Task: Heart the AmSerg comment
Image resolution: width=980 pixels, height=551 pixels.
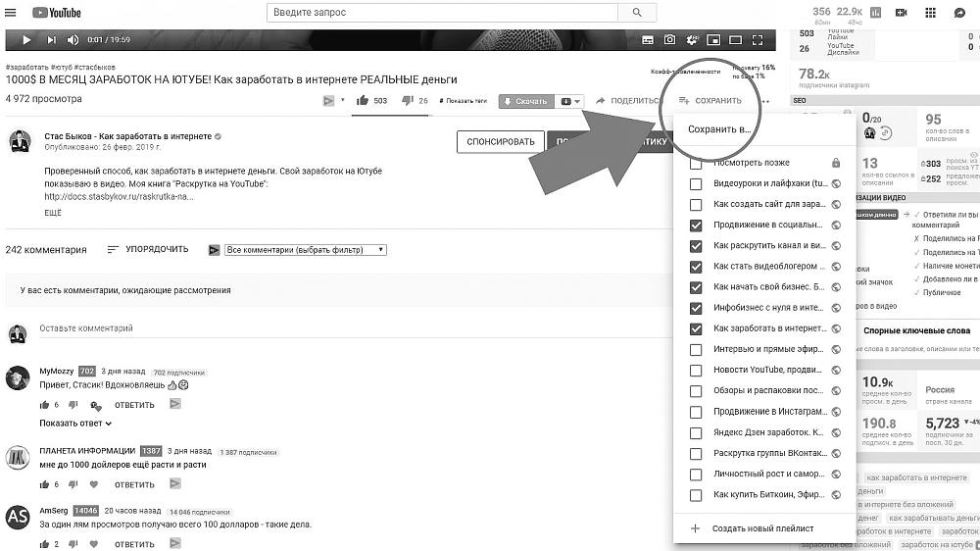Action: 94,544
